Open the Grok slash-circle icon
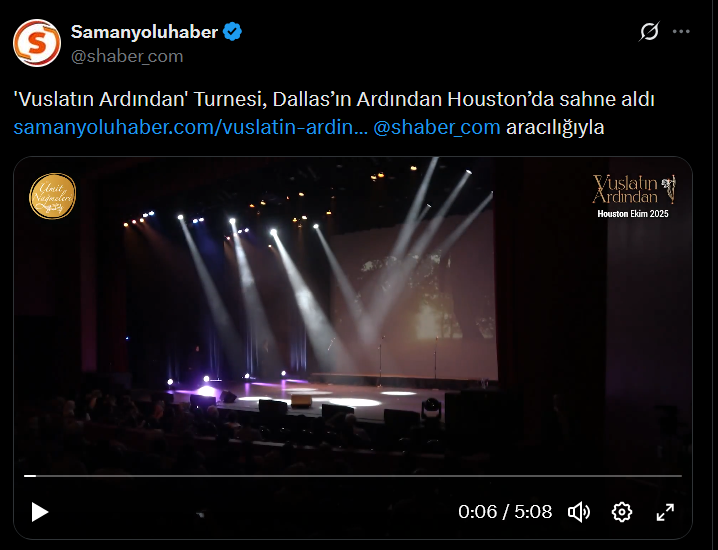 pyautogui.click(x=649, y=32)
